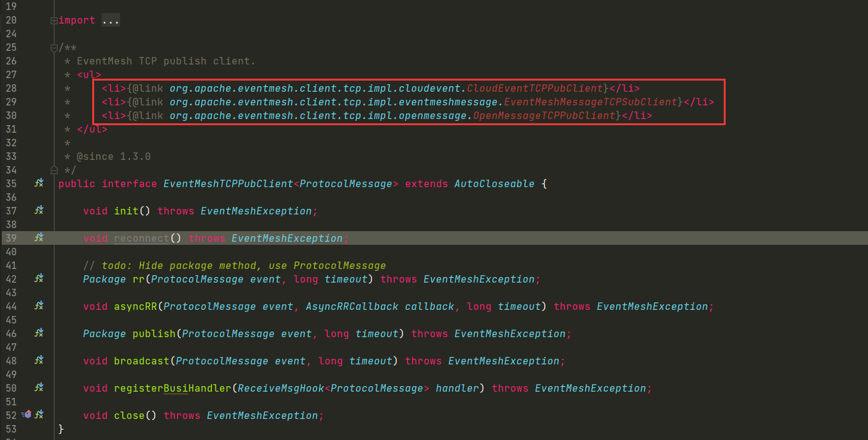The image size is (868, 440).
Task: Click the '@since 1.3.0' Javadoc tag
Action: [114, 156]
